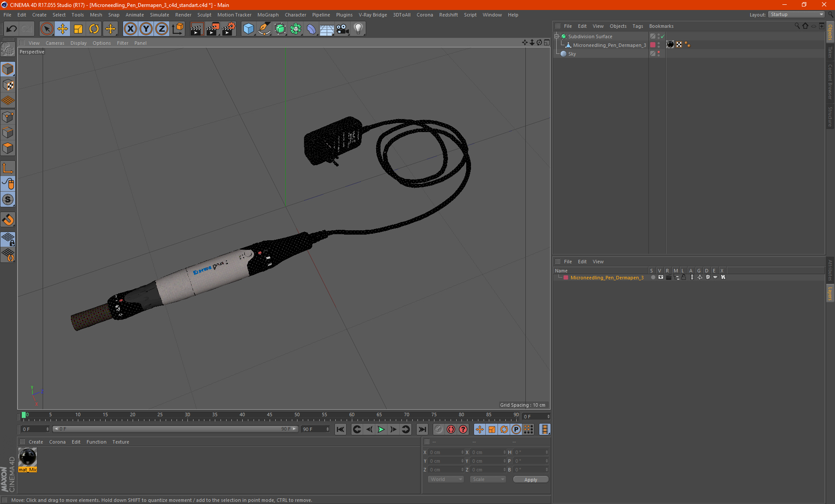Toggle Autokeying
Viewport: 835px width, 504px height.
(451, 429)
